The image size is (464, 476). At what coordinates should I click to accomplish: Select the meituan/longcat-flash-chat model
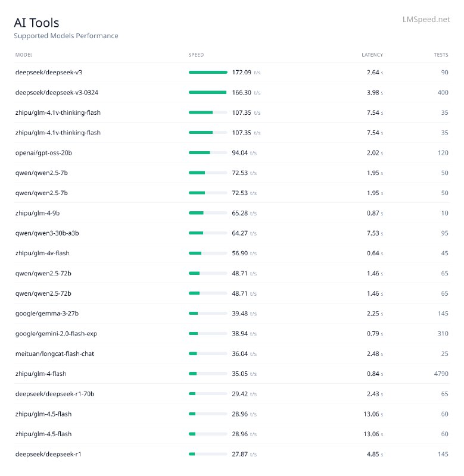click(54, 353)
